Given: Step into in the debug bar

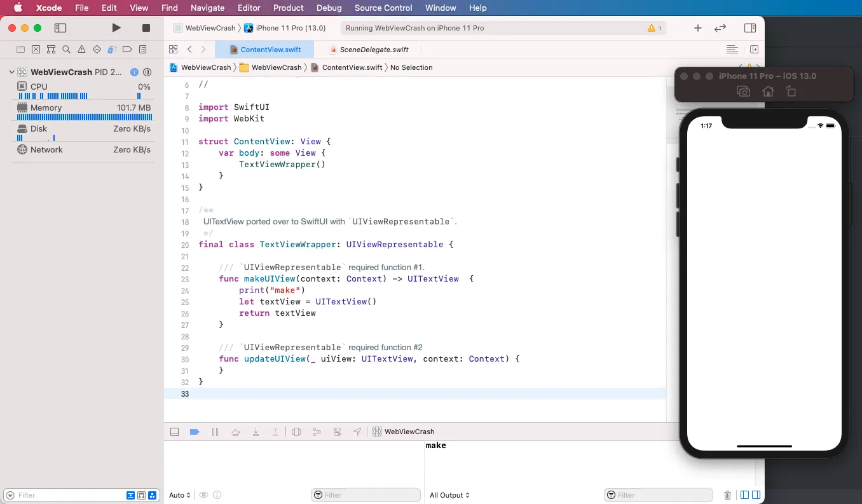Looking at the screenshot, I should point(256,432).
